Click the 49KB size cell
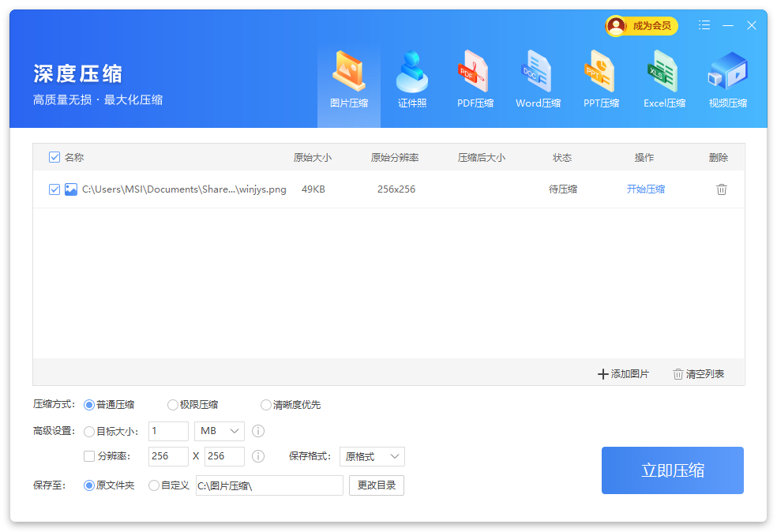 pos(313,189)
